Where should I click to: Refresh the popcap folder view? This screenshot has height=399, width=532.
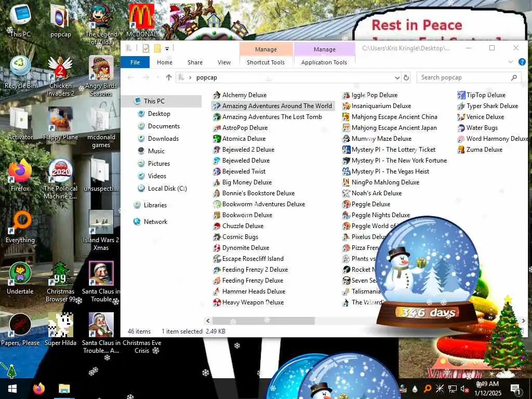pos(406,78)
